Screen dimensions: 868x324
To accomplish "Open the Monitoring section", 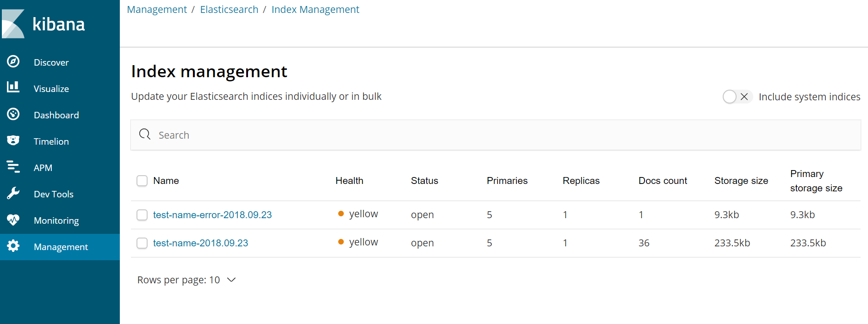I will point(60,220).
